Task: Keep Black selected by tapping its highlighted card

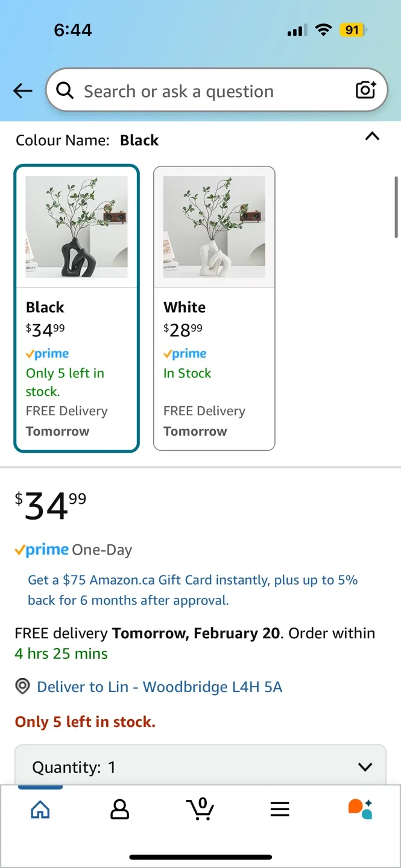Action: pos(77,307)
